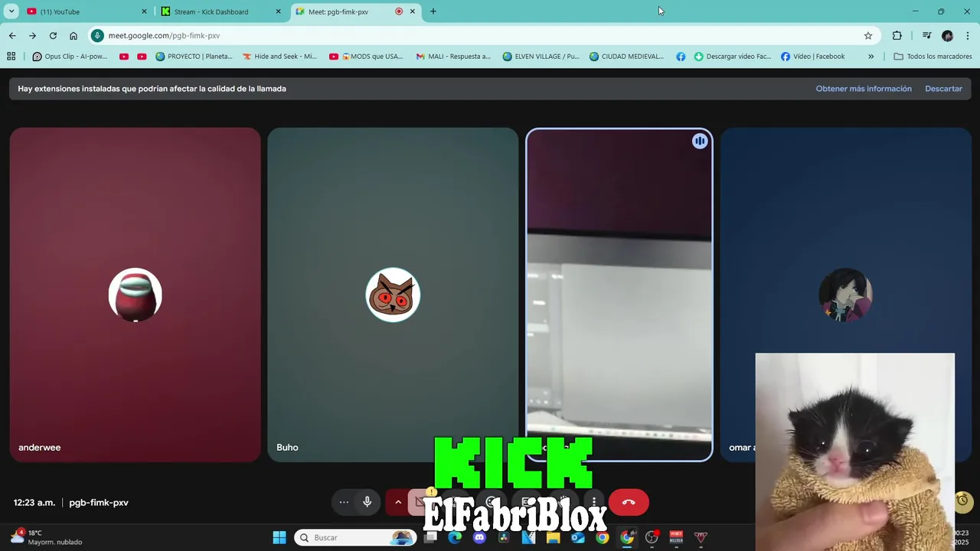
Task: Select anderwee participant tile
Action: (136, 295)
